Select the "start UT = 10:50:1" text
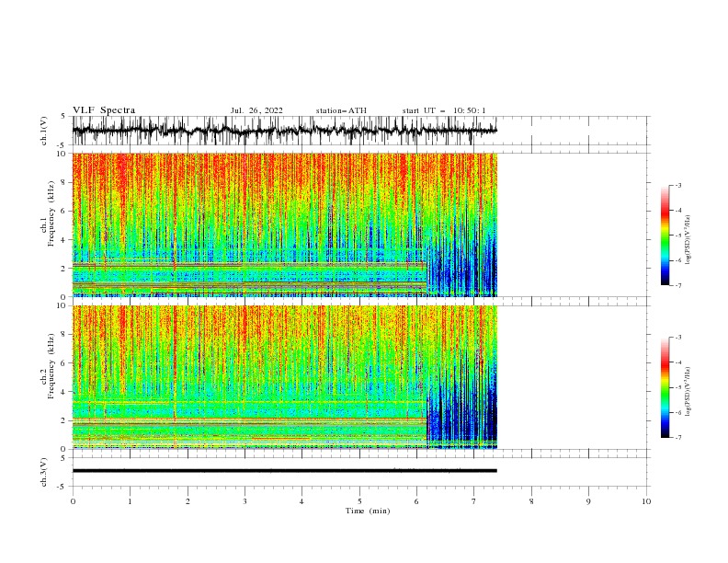The height and width of the screenshot is (563, 728). point(444,110)
